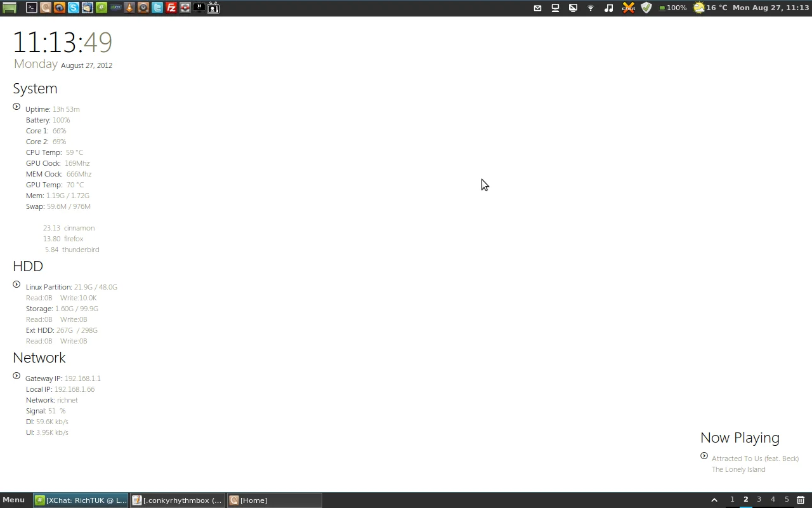This screenshot has height=508, width=812.
Task: Switch to workspace 1
Action: (732, 500)
